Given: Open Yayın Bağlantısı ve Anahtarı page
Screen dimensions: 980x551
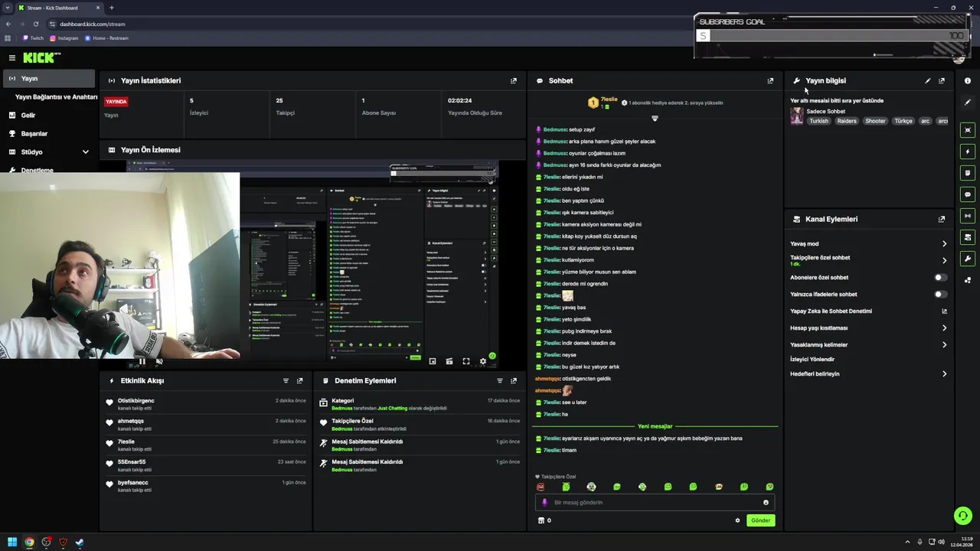Looking at the screenshot, I should [56, 97].
